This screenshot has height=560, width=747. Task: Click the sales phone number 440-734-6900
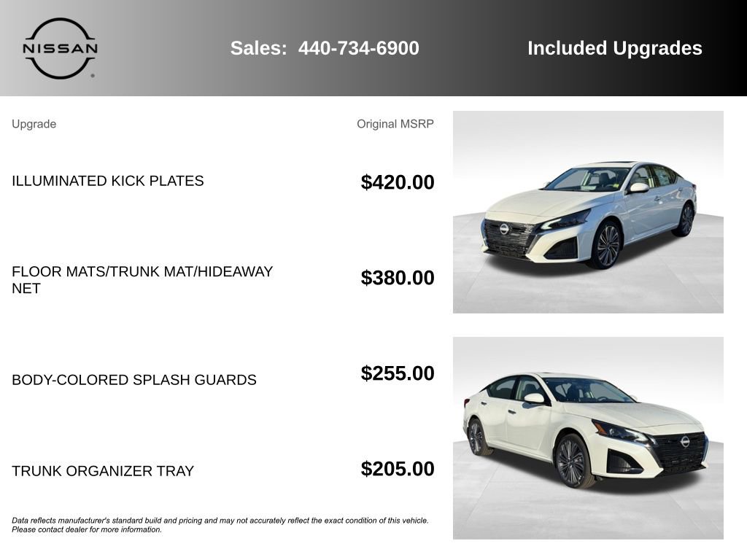click(x=358, y=48)
